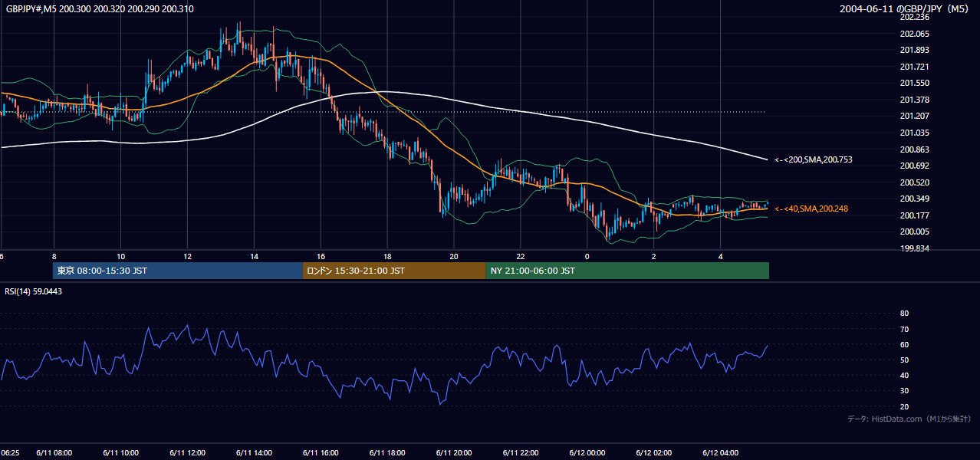The image size is (980, 460).
Task: Click the 201.721 price axis label
Action: (914, 67)
